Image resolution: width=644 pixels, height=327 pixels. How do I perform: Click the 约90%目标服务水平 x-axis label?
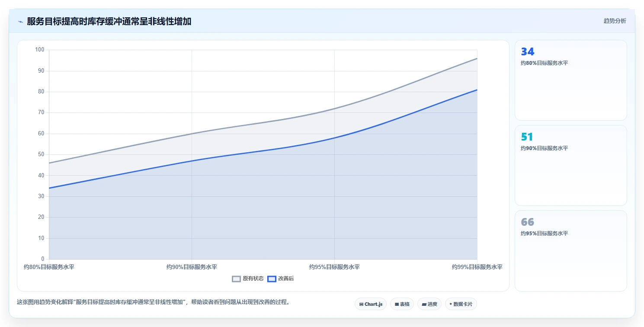point(192,267)
